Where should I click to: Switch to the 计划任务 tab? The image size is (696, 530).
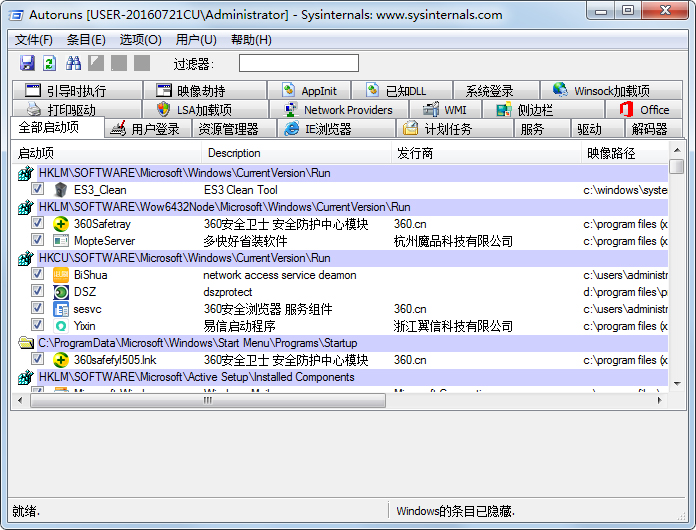pos(455,129)
